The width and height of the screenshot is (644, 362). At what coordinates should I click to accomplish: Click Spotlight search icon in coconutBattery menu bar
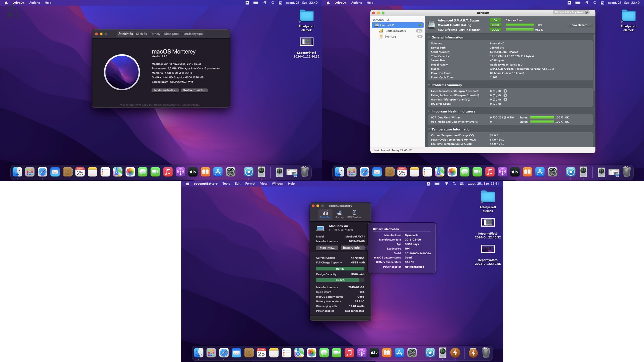pos(454,184)
